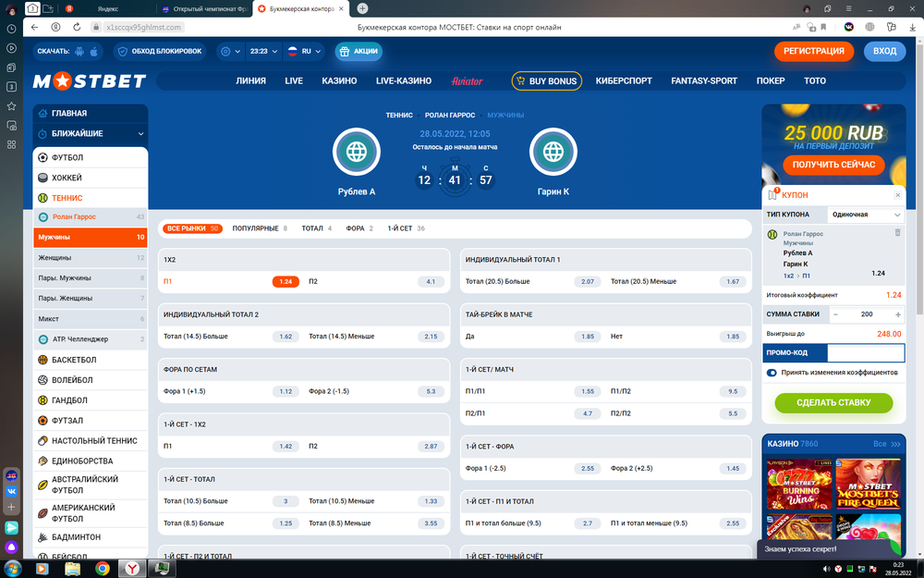
Task: Select БАСКЕТБОЛ sport in the sidebar
Action: [x=91, y=360]
